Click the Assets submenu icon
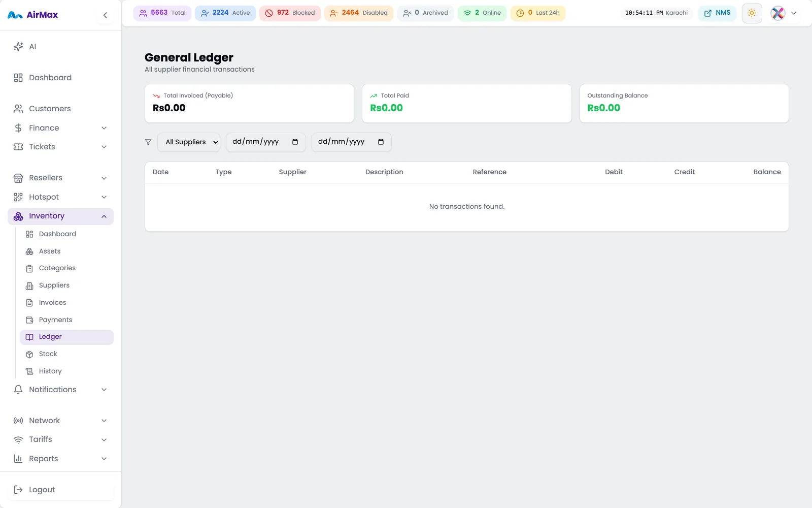 coord(29,251)
